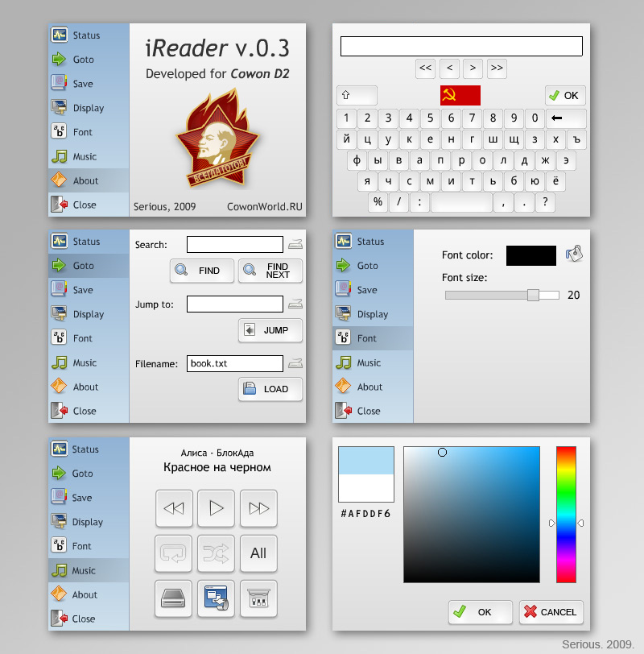The width and height of the screenshot is (644, 654).
Task: Click Close in the About panel sidebar
Action: (89, 205)
